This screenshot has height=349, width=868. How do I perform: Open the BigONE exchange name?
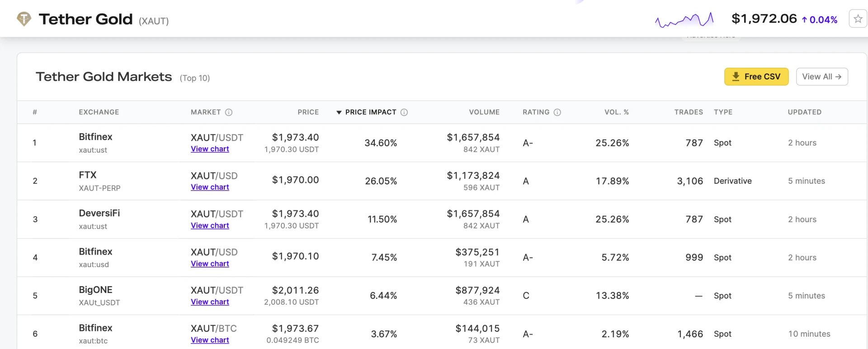pyautogui.click(x=95, y=290)
